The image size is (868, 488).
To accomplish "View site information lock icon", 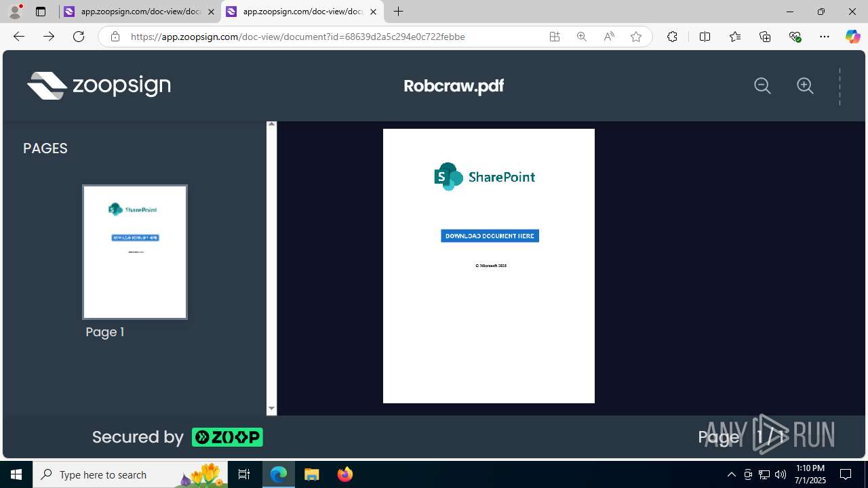I will 115,37.
